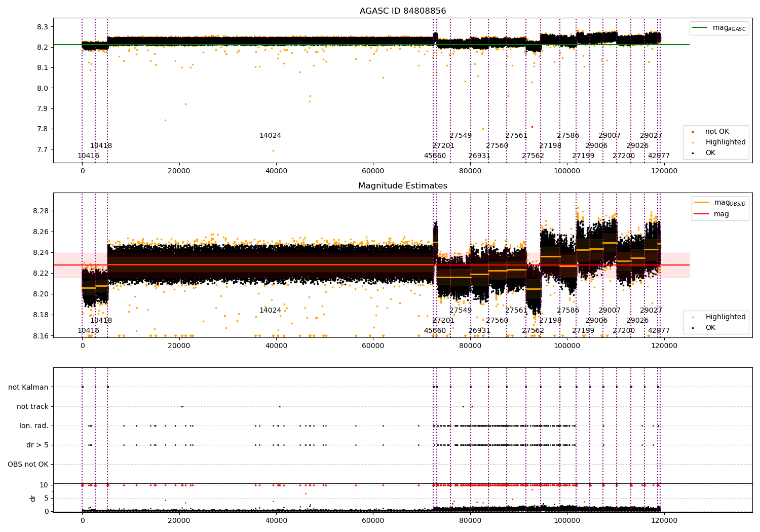Select the 'dr > 5' axis label
This screenshot has width=760, height=532.
(x=37, y=445)
